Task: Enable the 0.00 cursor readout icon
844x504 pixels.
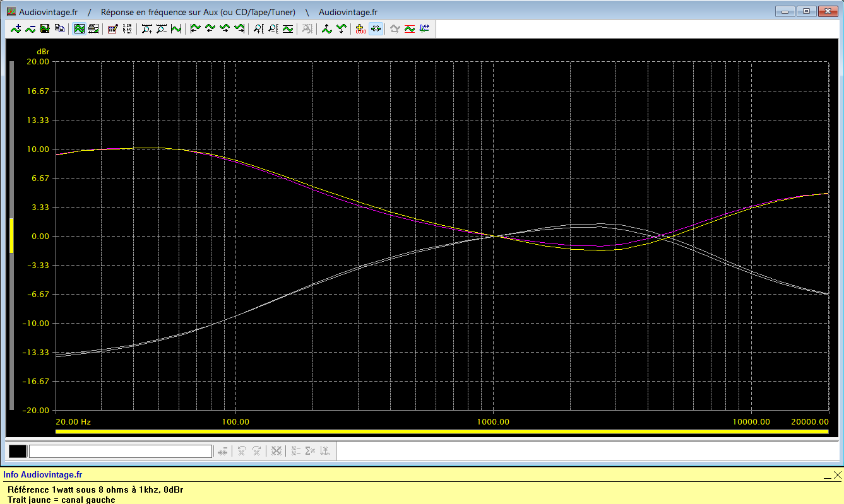Action: (x=361, y=28)
